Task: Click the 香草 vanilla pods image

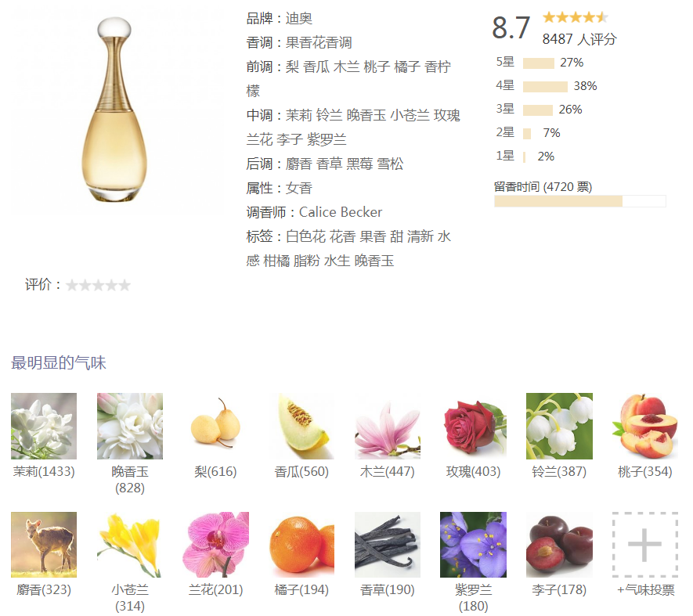Action: [x=388, y=545]
